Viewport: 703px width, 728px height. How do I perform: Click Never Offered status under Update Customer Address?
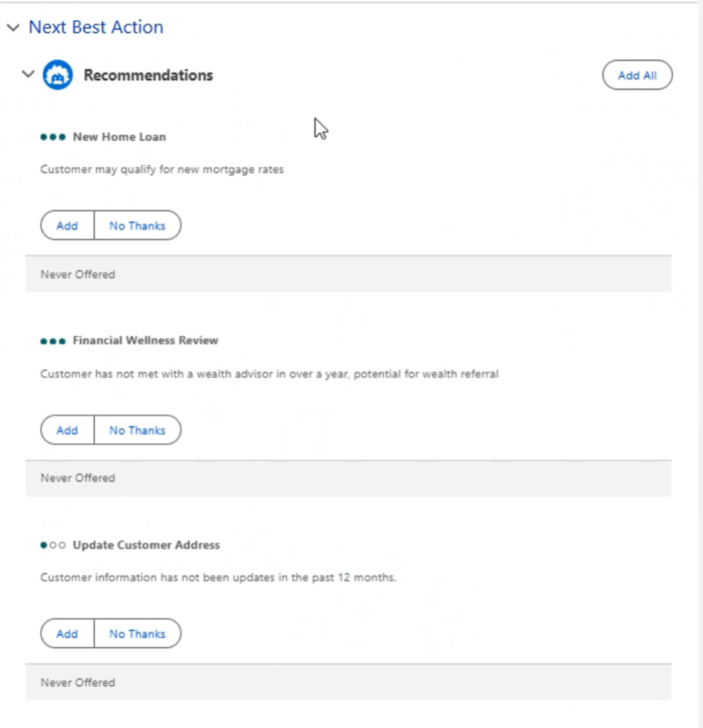(77, 683)
